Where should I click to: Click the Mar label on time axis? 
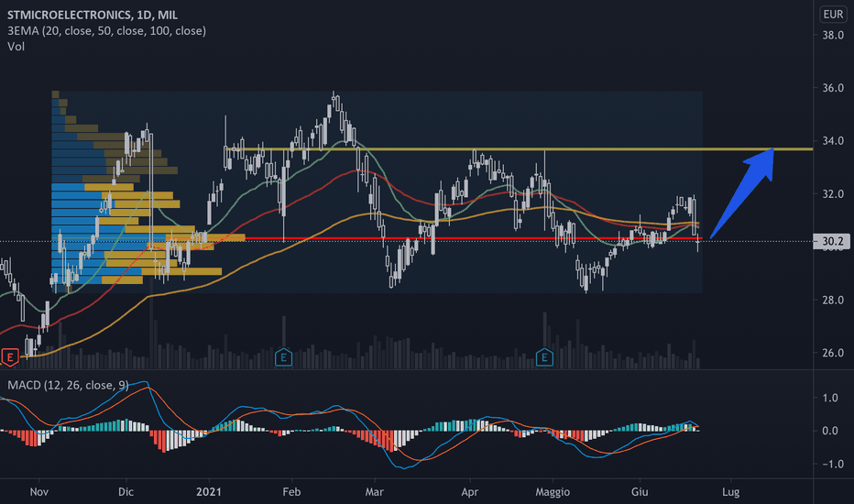374,492
